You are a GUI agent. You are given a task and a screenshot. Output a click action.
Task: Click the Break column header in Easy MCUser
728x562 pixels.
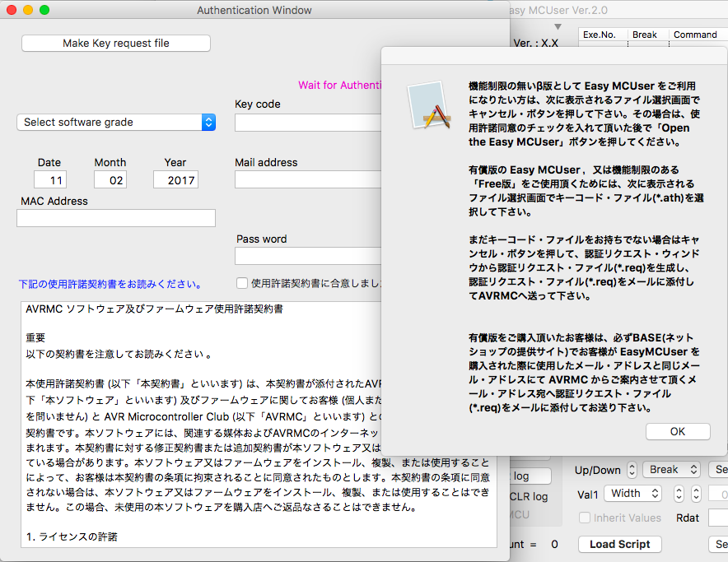(x=645, y=35)
